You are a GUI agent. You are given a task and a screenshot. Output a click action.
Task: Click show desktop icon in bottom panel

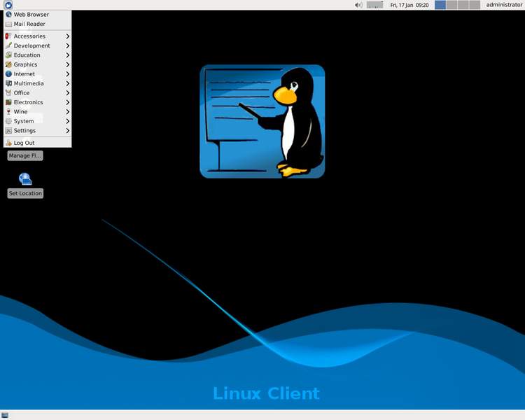(x=5, y=415)
